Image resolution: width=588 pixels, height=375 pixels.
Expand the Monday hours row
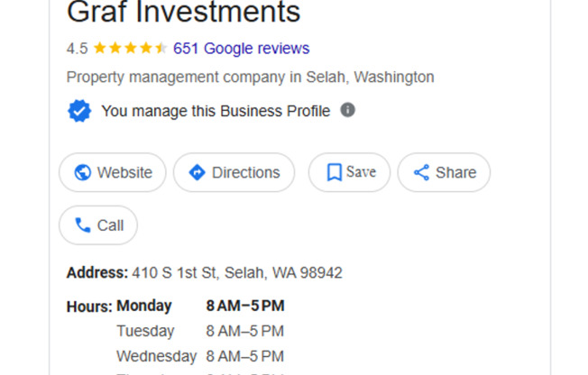(200, 306)
